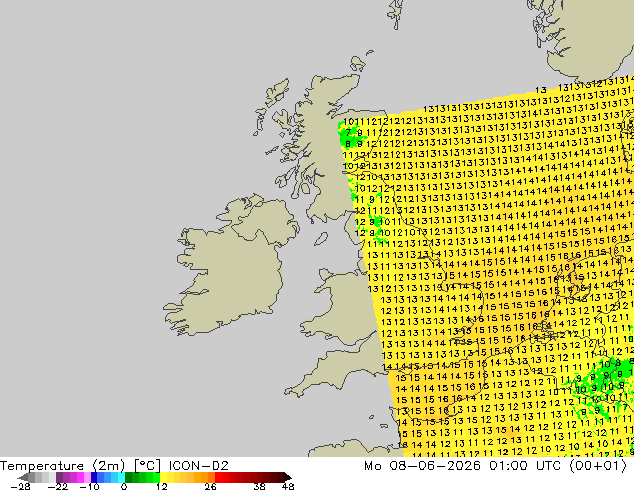Click the "0" tick label under the color bar
The width and height of the screenshot is (634, 490).
tap(124, 486)
